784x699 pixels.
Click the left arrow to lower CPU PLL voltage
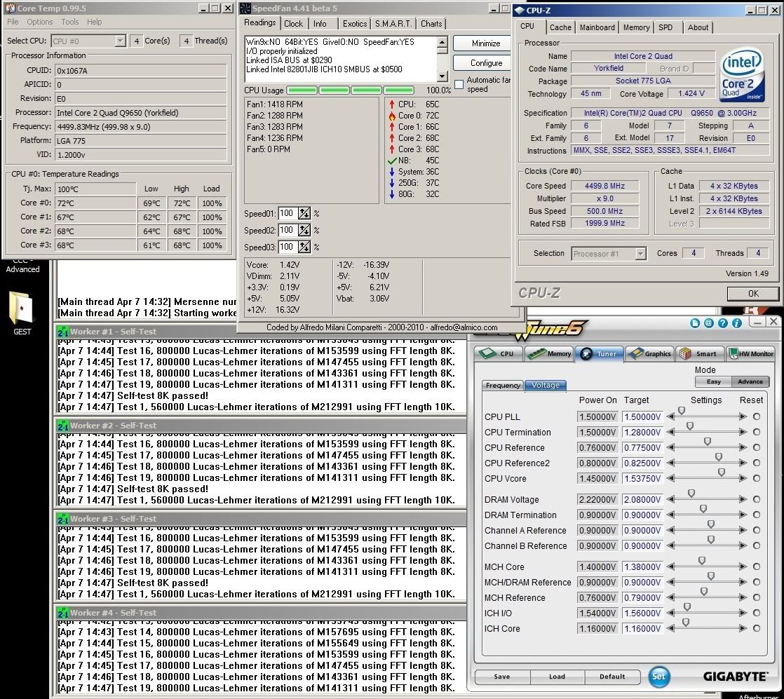[670, 416]
